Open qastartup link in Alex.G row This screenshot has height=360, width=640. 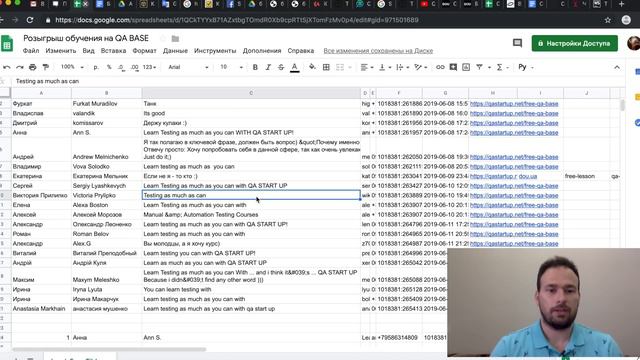click(x=514, y=244)
